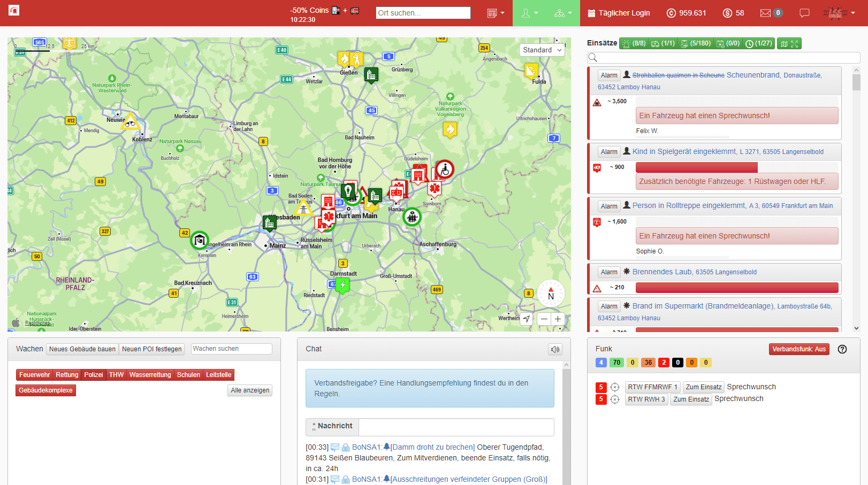Expand the alliance network dropdown menu
This screenshot has height=485, width=868.
pos(563,13)
